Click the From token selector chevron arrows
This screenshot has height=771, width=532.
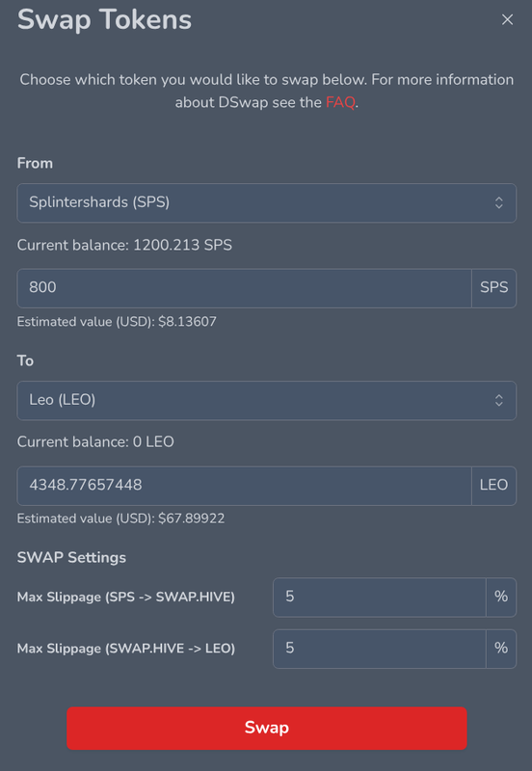[498, 202]
